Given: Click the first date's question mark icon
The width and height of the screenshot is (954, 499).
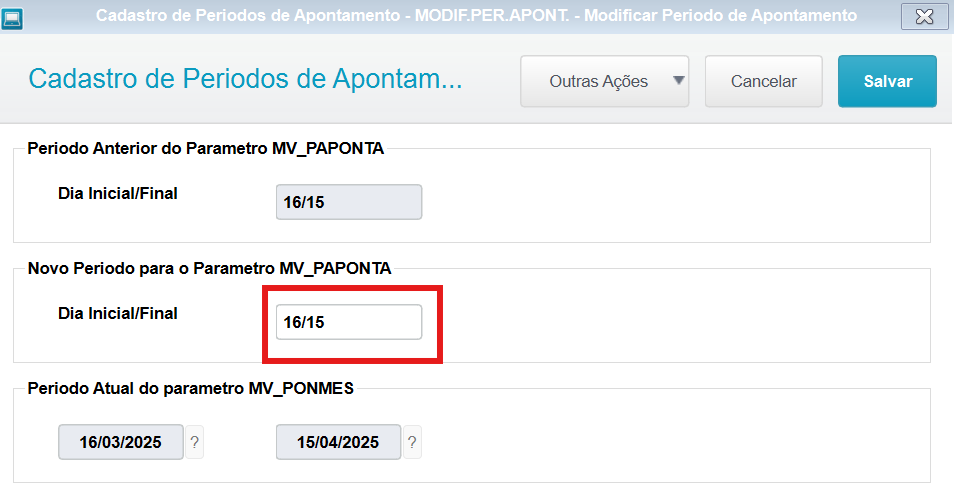Looking at the screenshot, I should click(x=194, y=442).
